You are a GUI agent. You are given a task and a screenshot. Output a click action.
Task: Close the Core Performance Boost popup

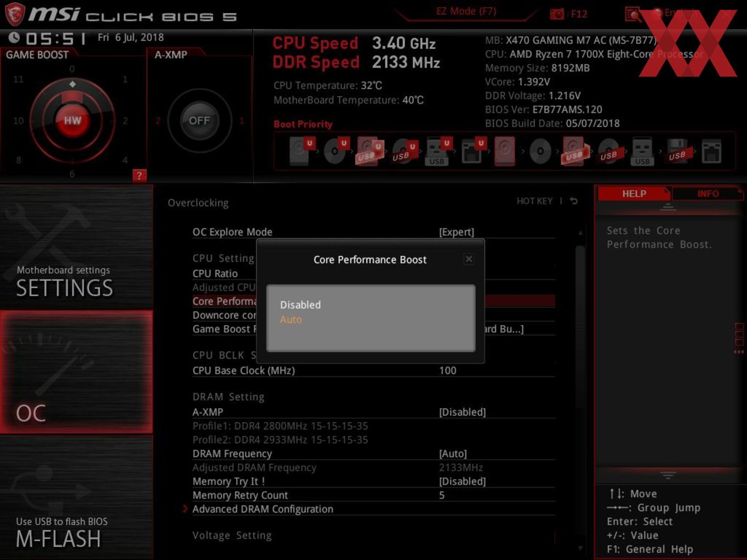click(469, 259)
